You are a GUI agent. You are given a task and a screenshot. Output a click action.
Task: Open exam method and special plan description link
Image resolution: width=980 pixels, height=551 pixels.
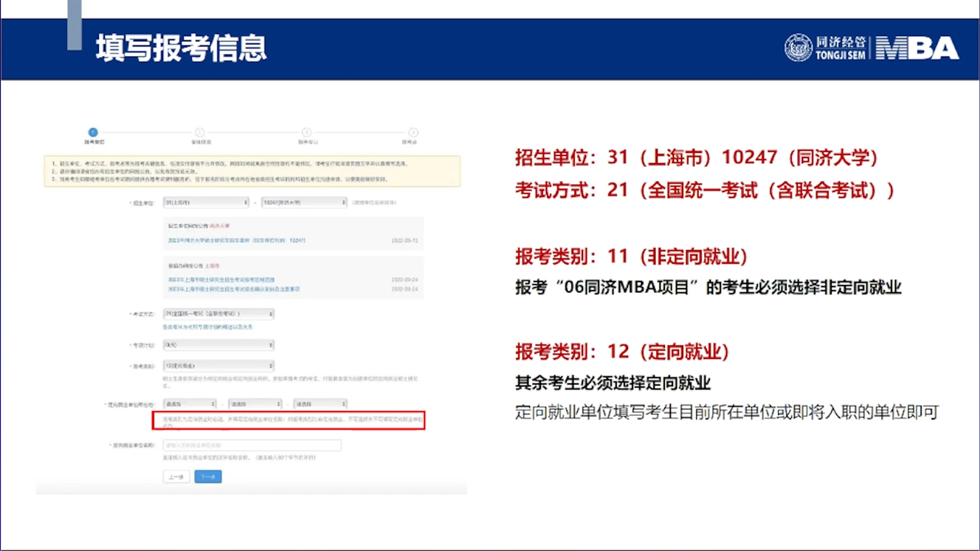[x=208, y=326]
